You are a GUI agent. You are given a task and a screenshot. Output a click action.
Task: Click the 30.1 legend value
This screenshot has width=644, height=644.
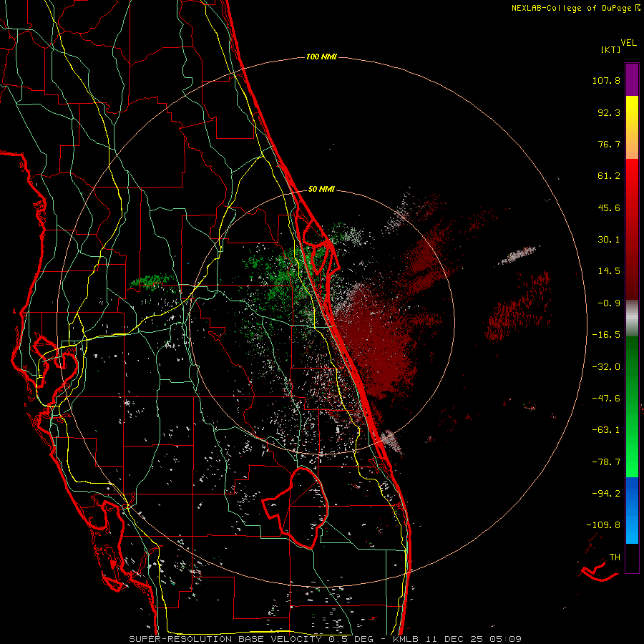pos(609,240)
